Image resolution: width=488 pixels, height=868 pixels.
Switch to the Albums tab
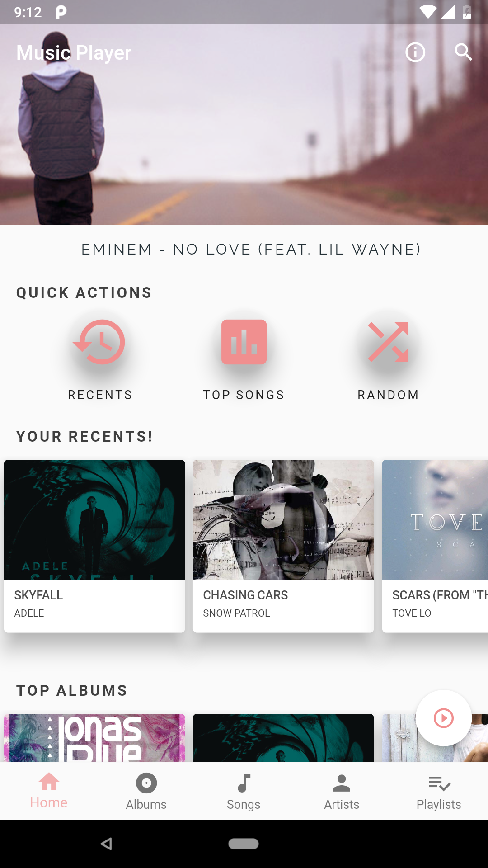click(x=146, y=791)
